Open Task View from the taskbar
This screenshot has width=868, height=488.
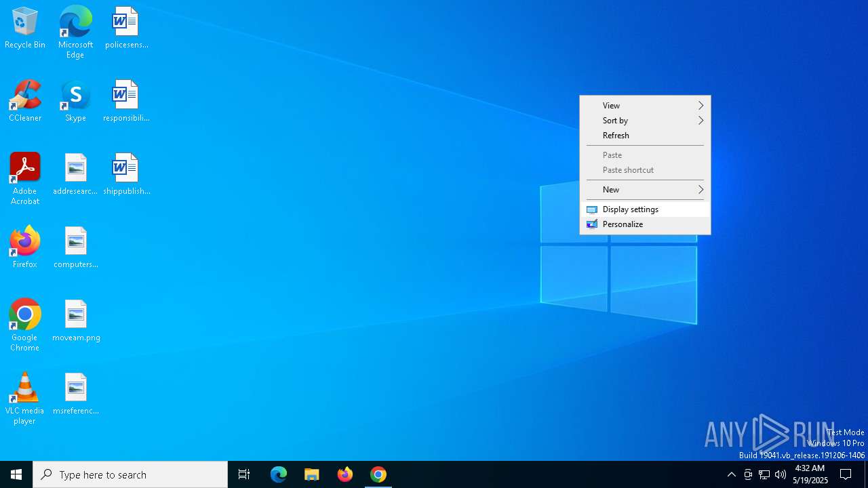coord(244,474)
